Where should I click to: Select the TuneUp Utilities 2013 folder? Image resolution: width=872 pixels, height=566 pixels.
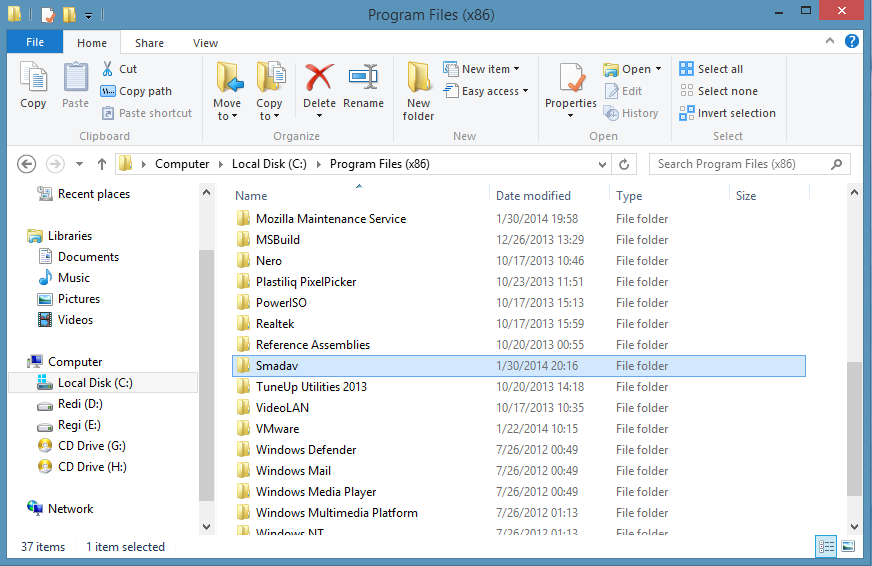518,386
